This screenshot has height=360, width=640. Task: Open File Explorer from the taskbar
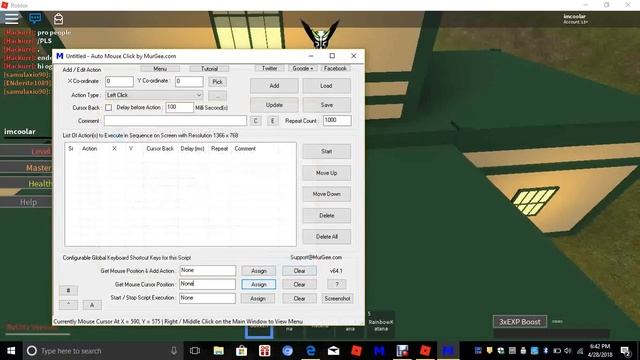coord(218,351)
